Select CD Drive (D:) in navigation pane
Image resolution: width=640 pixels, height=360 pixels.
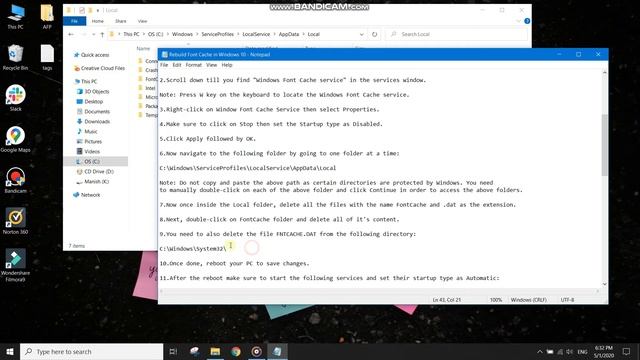click(x=95, y=171)
